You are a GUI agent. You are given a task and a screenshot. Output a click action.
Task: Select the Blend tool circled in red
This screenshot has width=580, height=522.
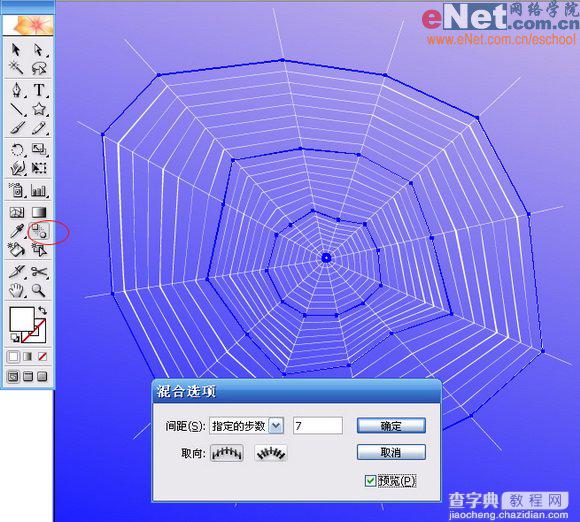click(x=39, y=231)
